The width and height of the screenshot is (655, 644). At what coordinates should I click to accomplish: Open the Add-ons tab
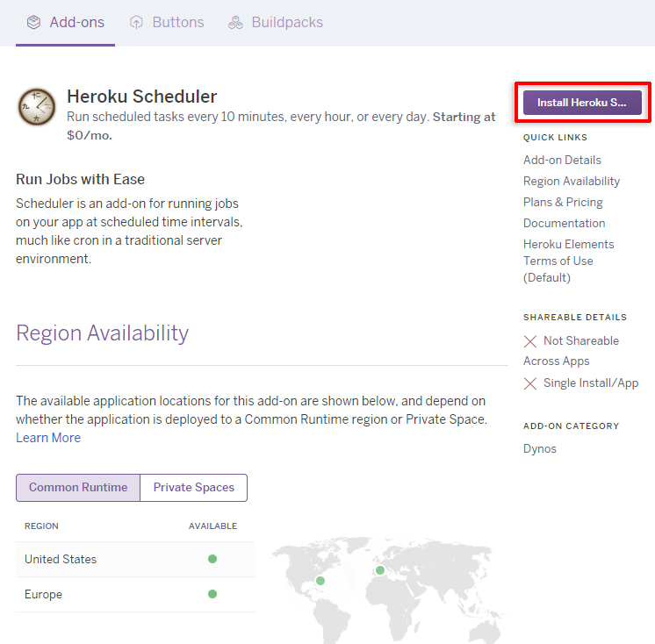65,22
